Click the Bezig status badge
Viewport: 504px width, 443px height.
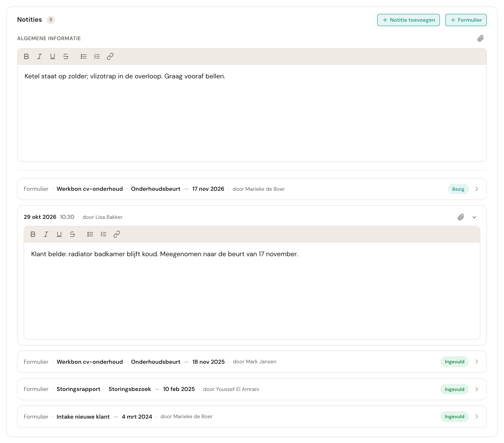point(458,189)
